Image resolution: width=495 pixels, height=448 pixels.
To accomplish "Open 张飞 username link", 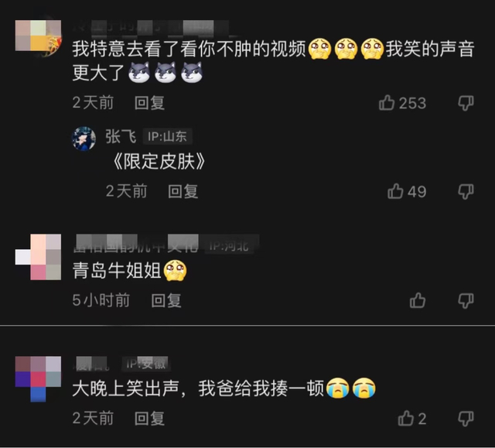I will click(x=121, y=137).
